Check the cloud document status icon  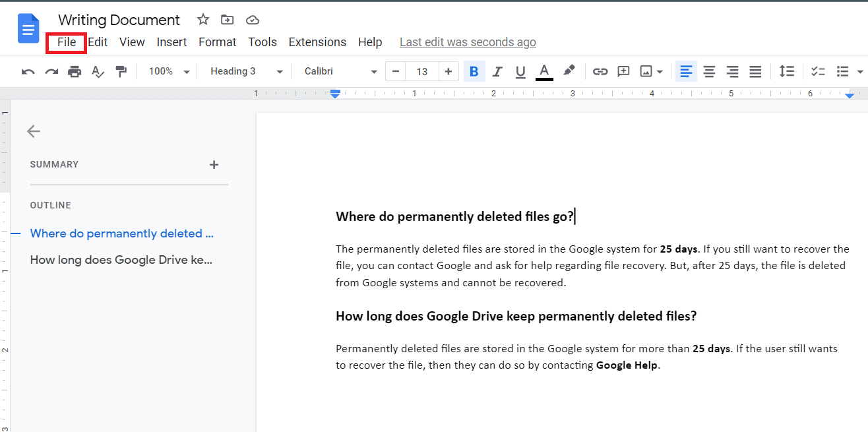pos(251,20)
